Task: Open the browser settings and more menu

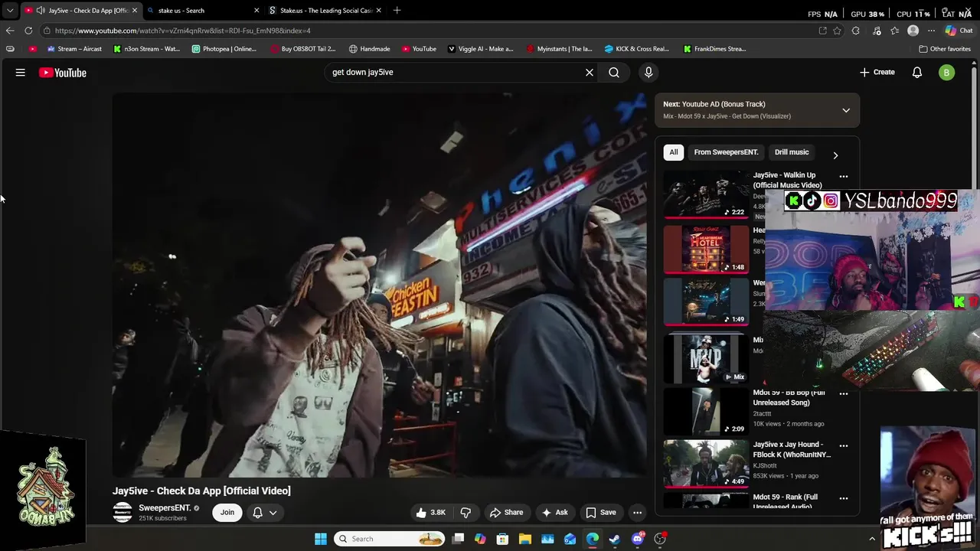Action: click(932, 31)
